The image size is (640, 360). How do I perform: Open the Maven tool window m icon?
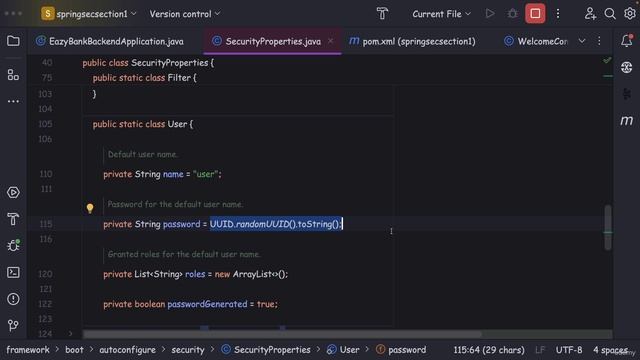tap(627, 120)
